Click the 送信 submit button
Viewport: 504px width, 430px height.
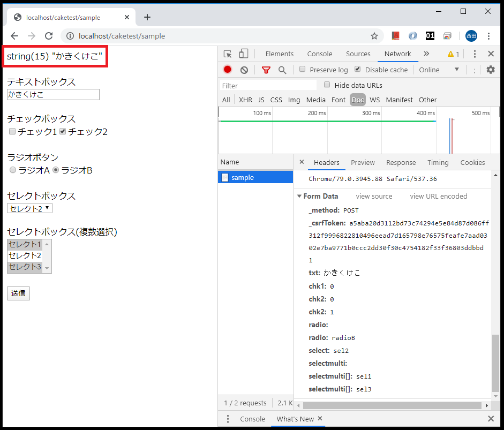(18, 293)
